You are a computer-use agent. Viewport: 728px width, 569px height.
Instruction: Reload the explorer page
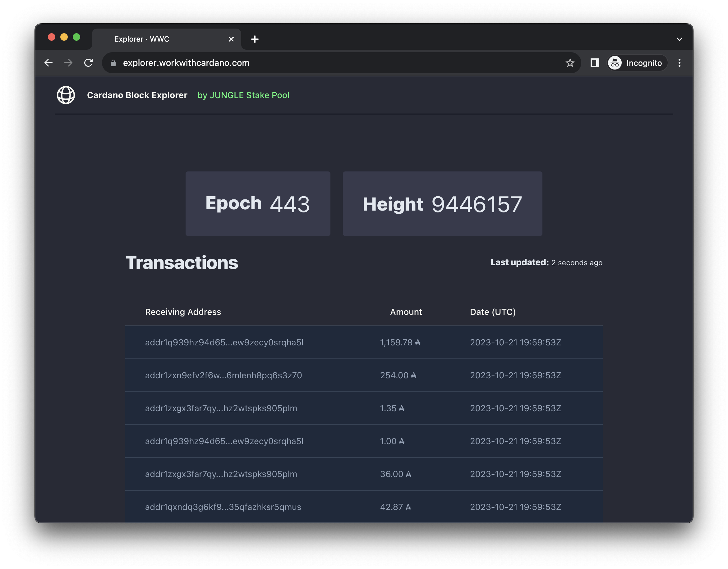click(x=88, y=63)
